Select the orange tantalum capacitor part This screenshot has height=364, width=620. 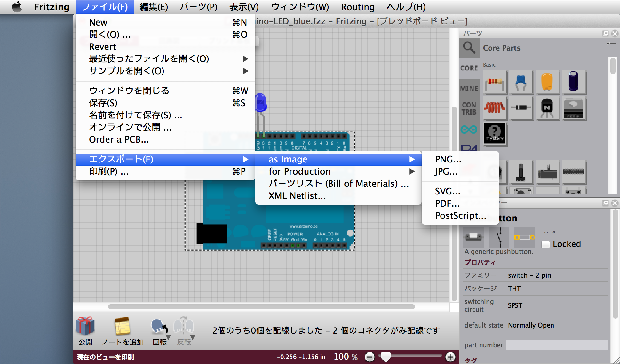(x=547, y=83)
